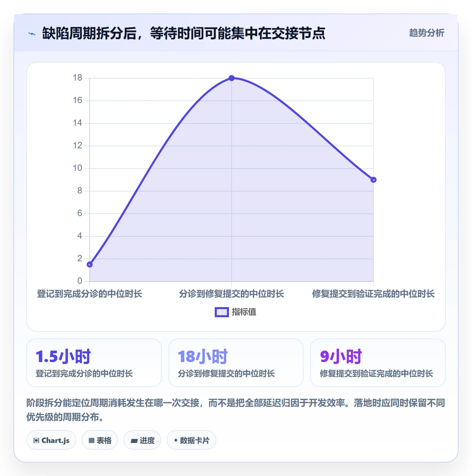This screenshot has height=476, width=472.
Task: Click the 指标值 legend text
Action: tap(244, 312)
